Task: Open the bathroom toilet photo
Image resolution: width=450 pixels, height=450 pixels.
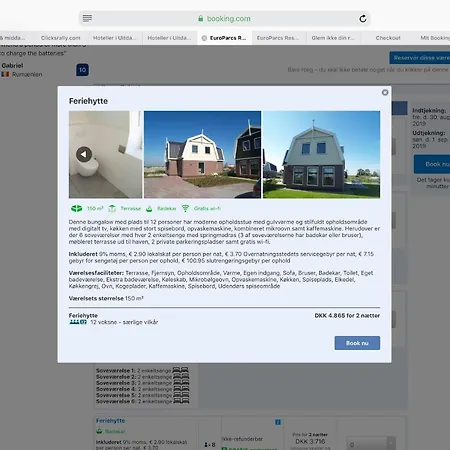Action: pyautogui.click(x=105, y=155)
